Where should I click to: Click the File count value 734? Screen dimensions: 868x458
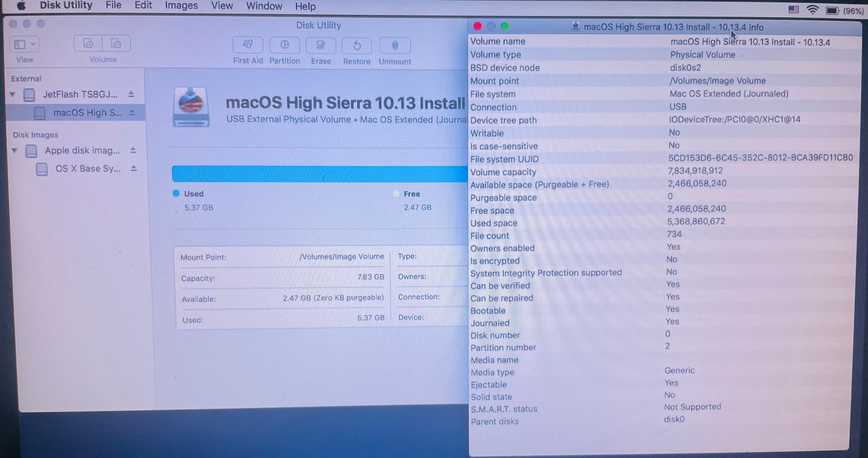click(x=674, y=234)
